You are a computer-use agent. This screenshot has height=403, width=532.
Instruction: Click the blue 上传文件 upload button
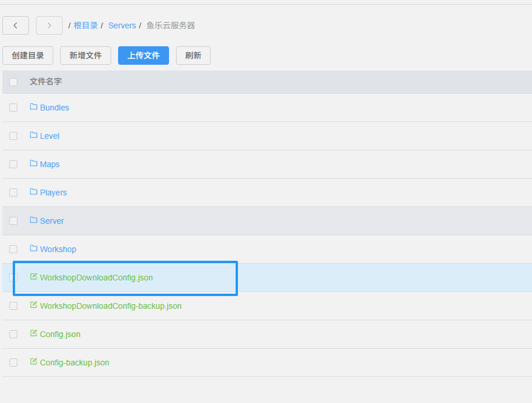144,56
